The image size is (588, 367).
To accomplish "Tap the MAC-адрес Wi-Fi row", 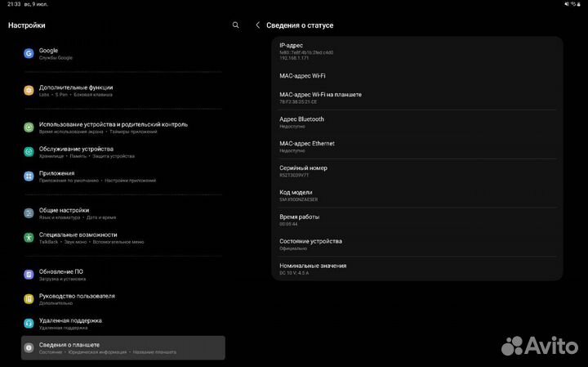I will [417, 76].
